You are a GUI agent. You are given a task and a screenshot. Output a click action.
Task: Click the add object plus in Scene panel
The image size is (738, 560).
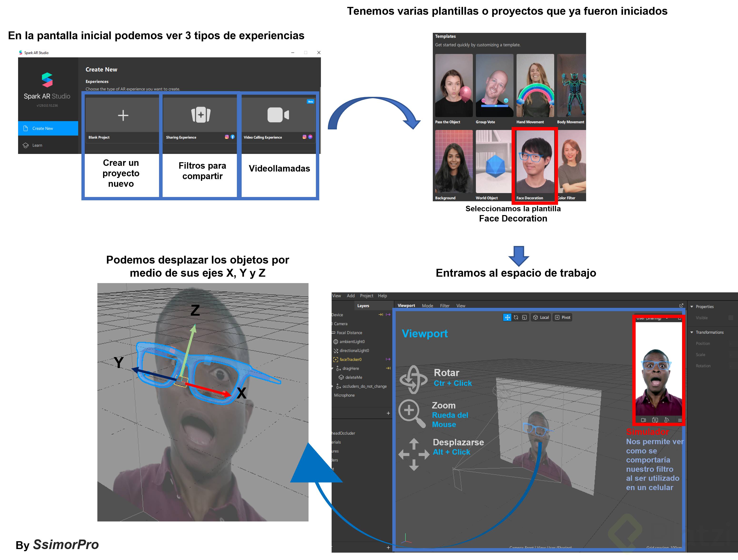(388, 413)
